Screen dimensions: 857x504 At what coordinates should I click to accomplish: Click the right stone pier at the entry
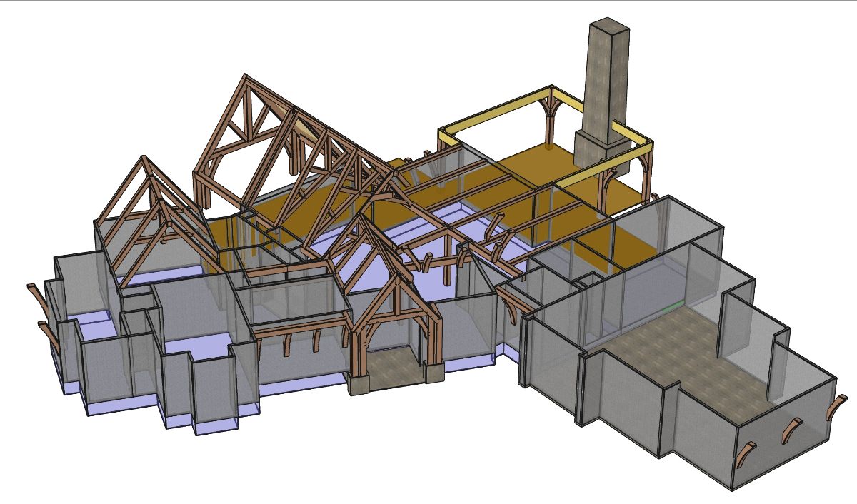click(433, 373)
